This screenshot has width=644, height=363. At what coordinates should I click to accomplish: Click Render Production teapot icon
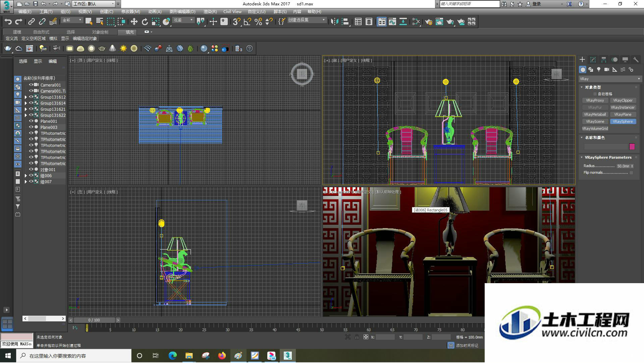pyautogui.click(x=450, y=22)
